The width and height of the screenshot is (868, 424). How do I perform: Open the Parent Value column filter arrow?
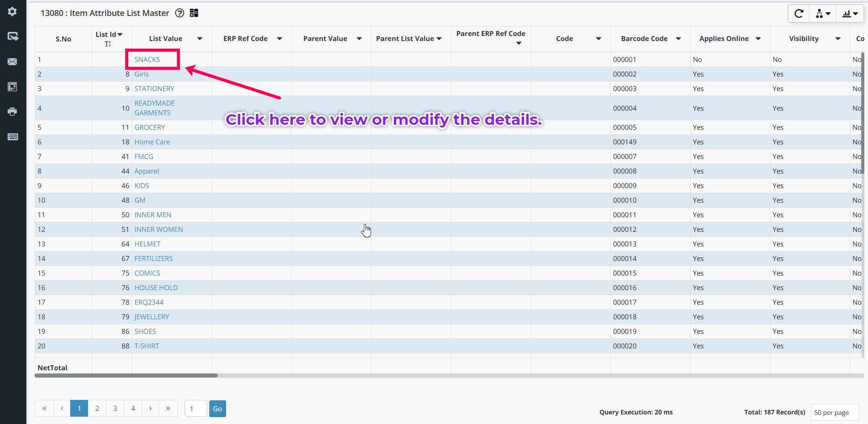click(x=359, y=39)
